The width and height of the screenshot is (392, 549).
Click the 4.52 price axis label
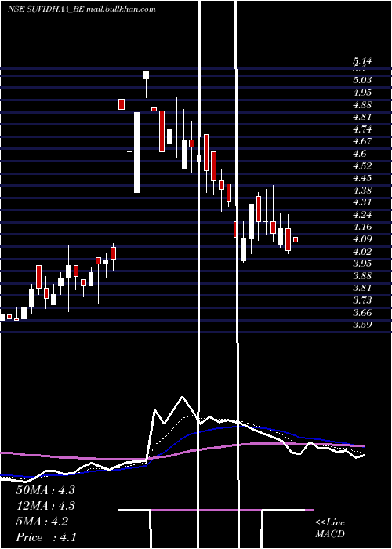[362, 165]
